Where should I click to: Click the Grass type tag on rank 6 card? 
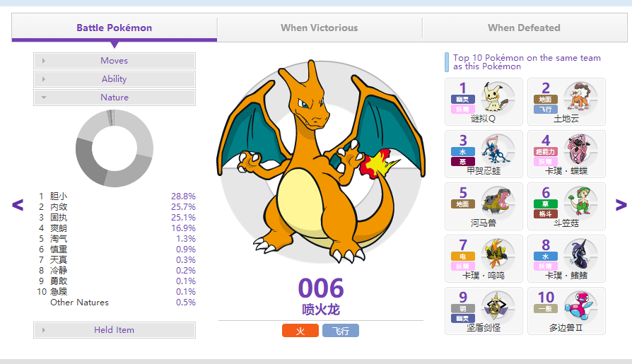[x=546, y=204]
